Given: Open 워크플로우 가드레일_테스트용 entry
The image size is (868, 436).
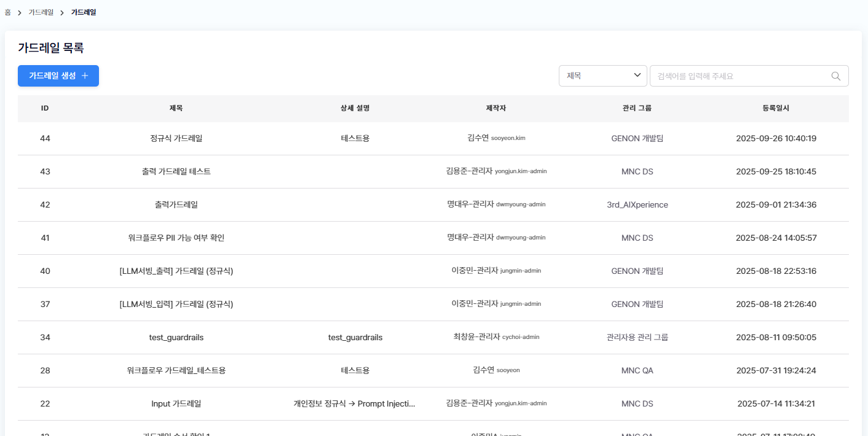Looking at the screenshot, I should (x=176, y=370).
